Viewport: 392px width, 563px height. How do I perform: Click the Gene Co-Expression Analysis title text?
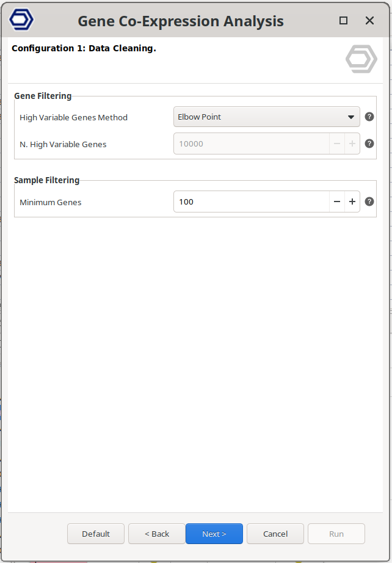point(181,21)
